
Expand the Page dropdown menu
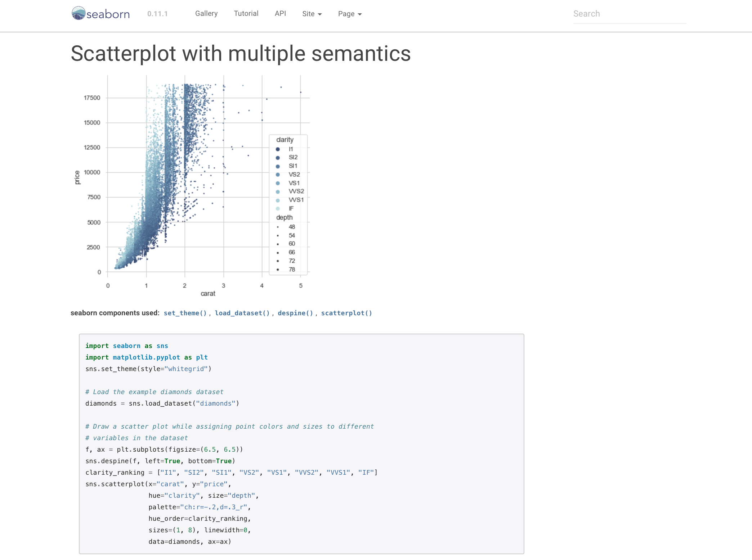coord(349,14)
